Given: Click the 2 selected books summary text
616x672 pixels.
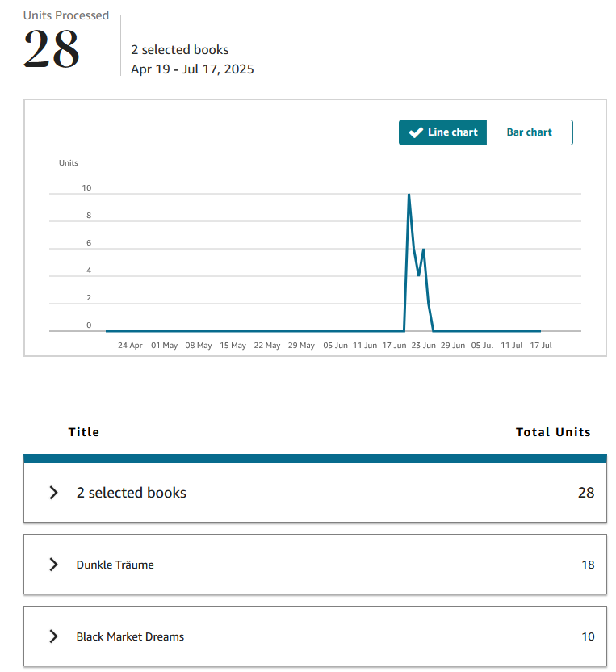Looking at the screenshot, I should [180, 50].
